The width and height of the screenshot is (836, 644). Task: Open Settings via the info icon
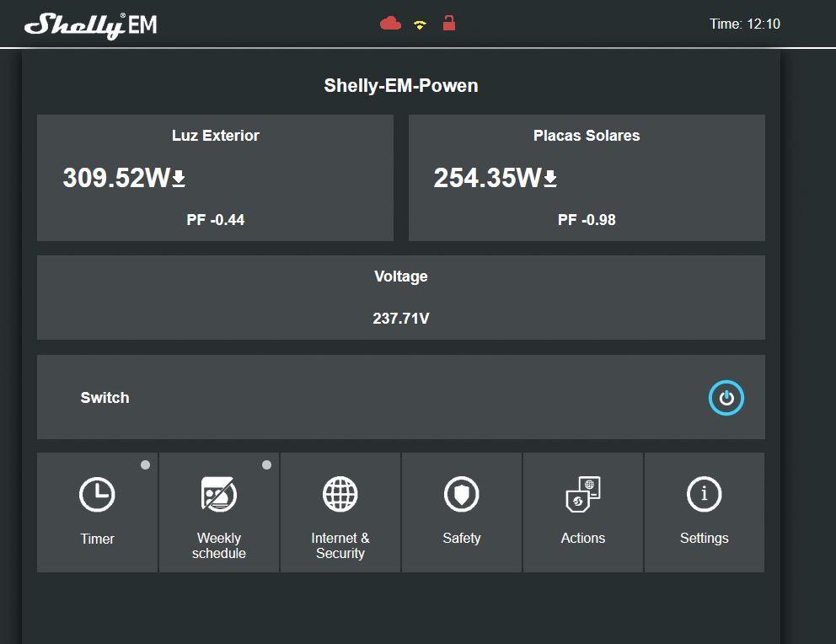704,495
